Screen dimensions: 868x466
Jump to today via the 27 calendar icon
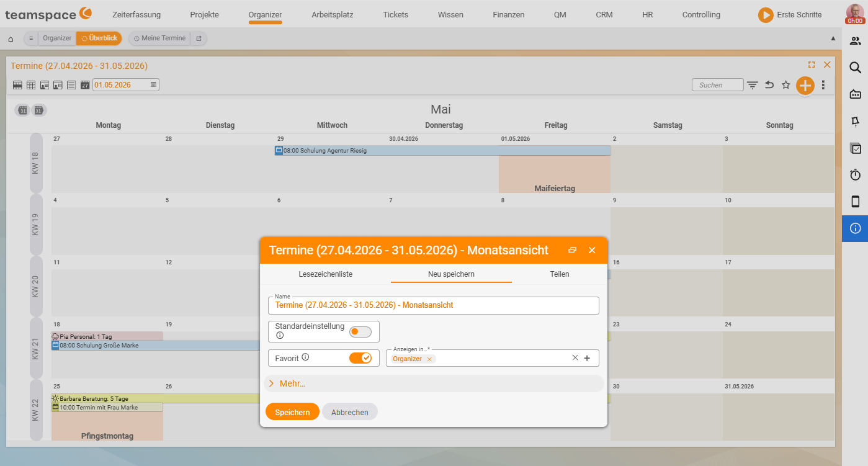[85, 85]
